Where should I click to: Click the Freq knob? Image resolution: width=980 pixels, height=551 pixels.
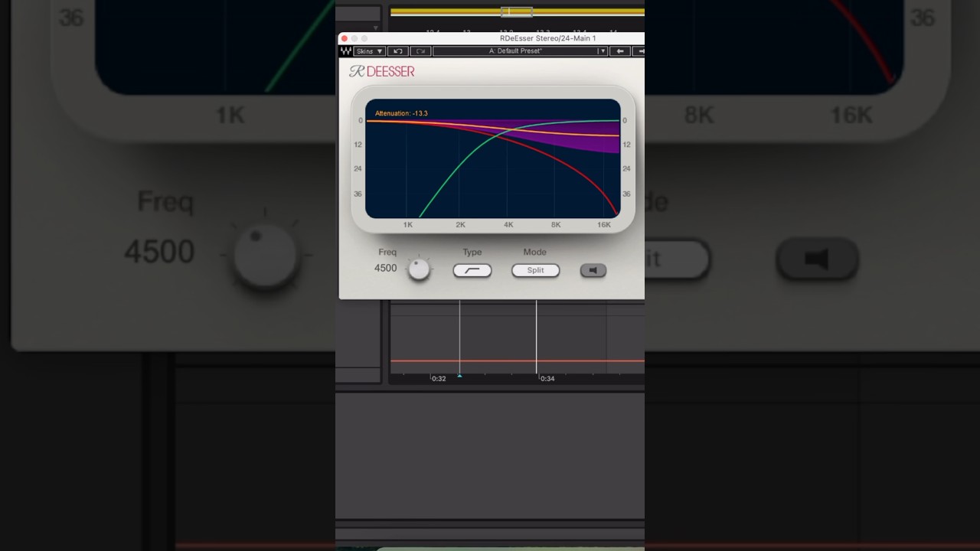419,269
